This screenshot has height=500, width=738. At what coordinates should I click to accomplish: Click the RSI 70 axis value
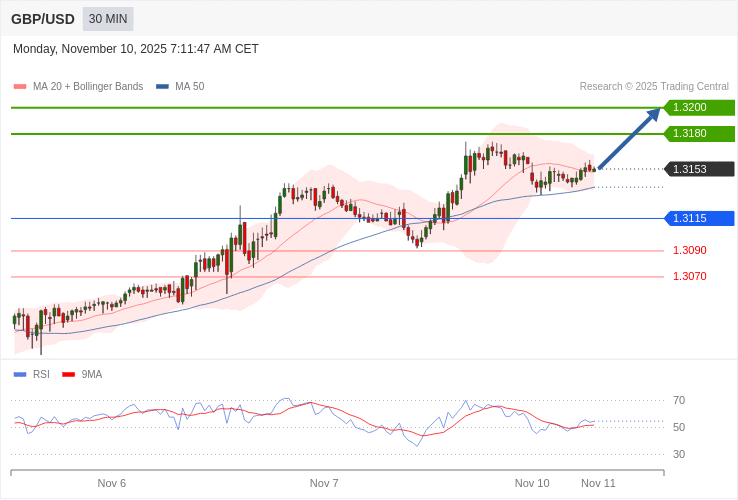point(679,401)
